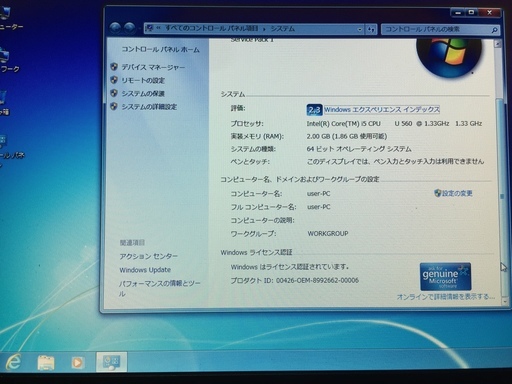Open コントロール パネル ホーム link
512x384 pixels.
point(160,49)
